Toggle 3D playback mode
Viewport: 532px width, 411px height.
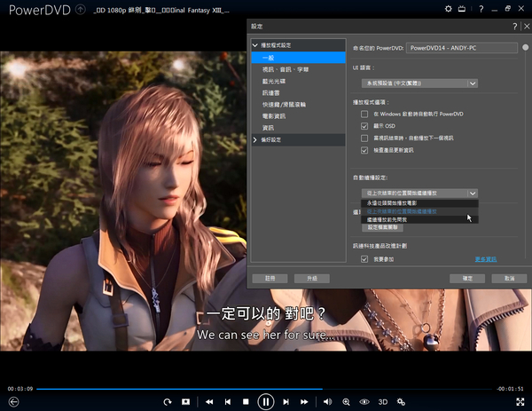[x=383, y=402]
